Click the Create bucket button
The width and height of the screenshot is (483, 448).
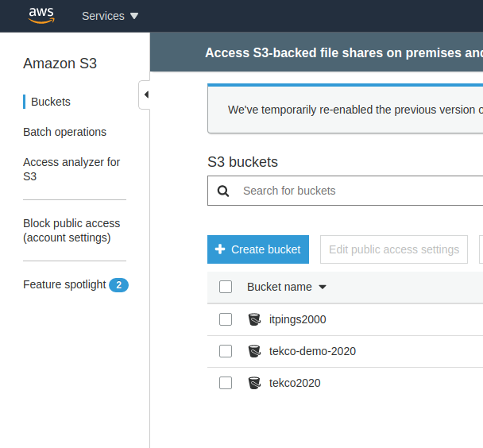[258, 249]
